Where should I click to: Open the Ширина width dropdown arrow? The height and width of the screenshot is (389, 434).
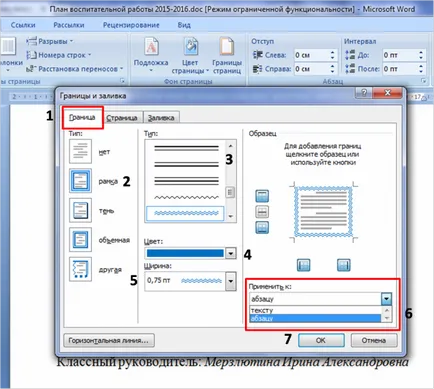tap(231, 281)
